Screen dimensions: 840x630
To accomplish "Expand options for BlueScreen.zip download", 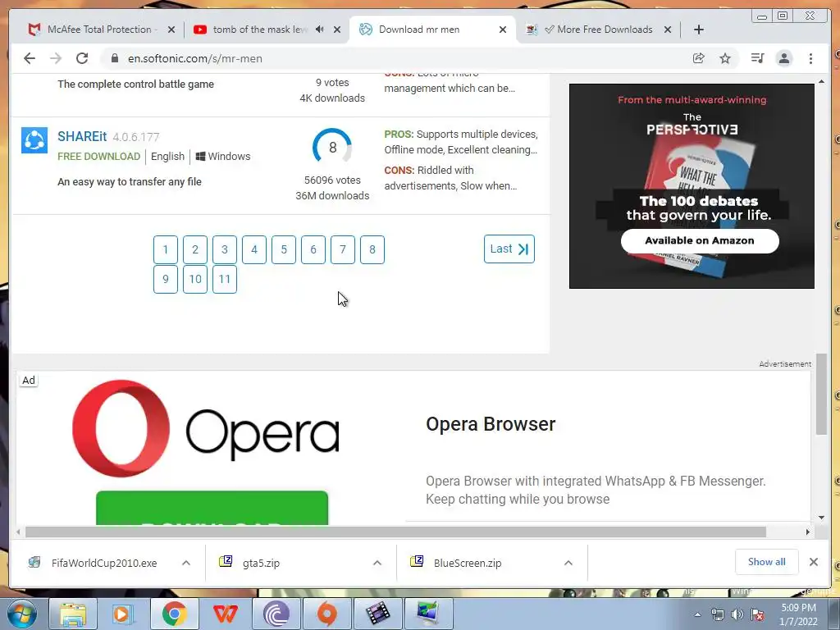I will pos(568,563).
